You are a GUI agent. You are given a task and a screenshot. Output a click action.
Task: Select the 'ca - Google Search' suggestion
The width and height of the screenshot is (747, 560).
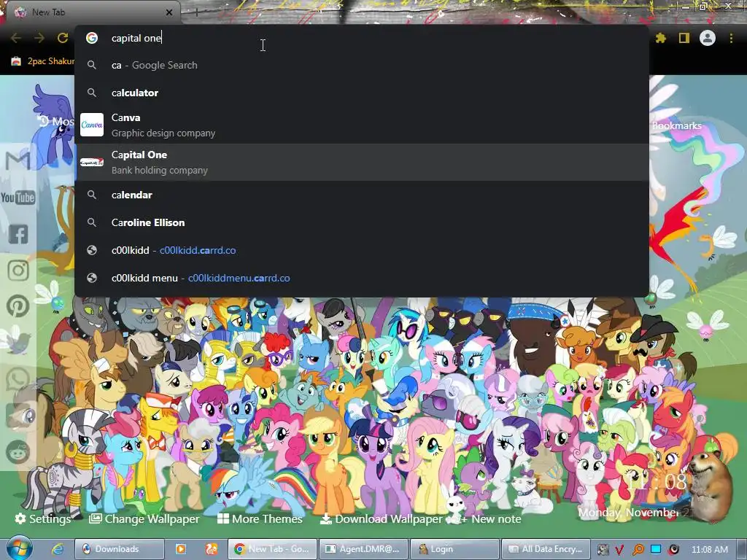coord(362,65)
